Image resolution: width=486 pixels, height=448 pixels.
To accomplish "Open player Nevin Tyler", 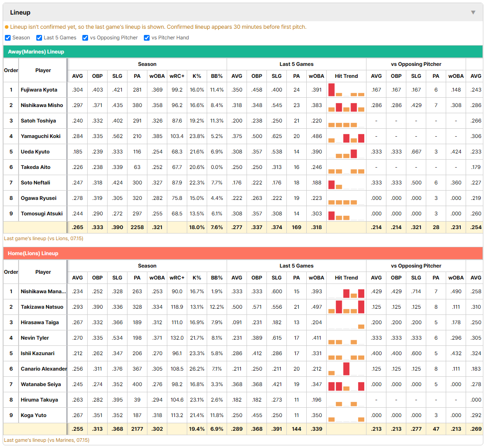I will [x=35, y=338].
